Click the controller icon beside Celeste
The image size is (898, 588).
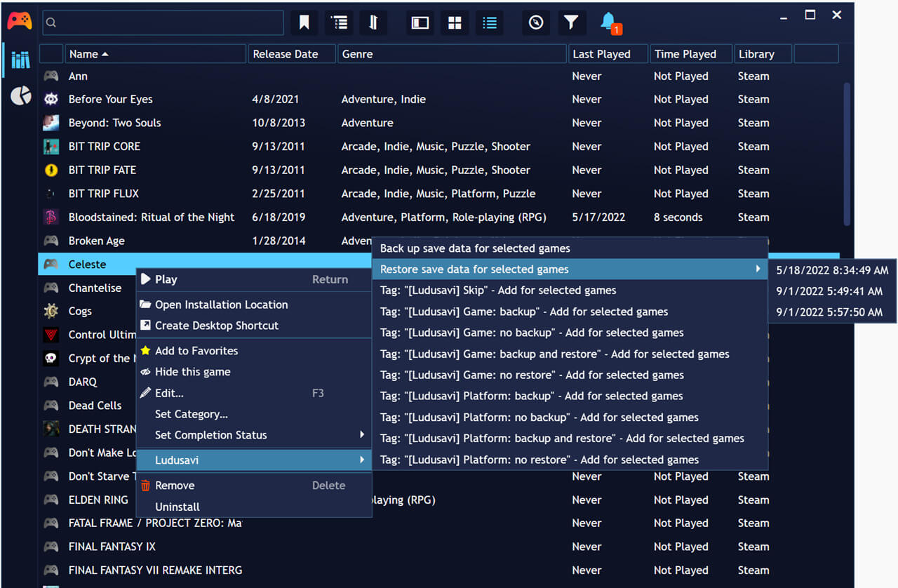[51, 264]
